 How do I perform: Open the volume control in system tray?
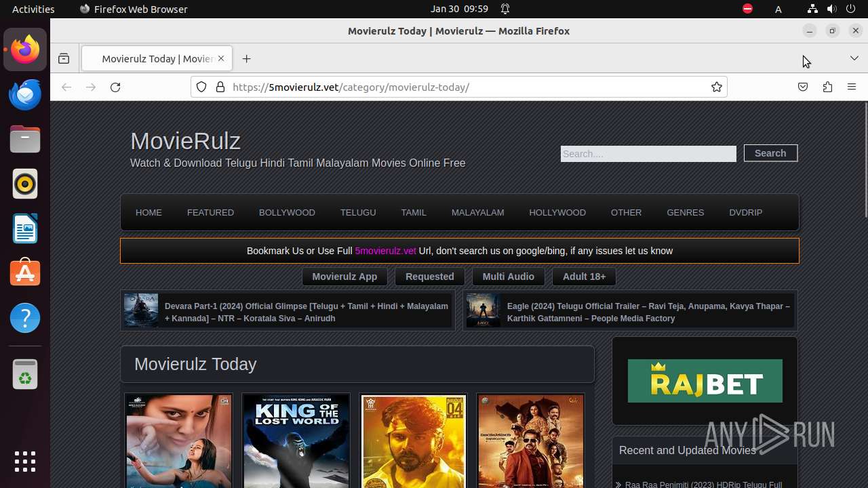point(832,9)
